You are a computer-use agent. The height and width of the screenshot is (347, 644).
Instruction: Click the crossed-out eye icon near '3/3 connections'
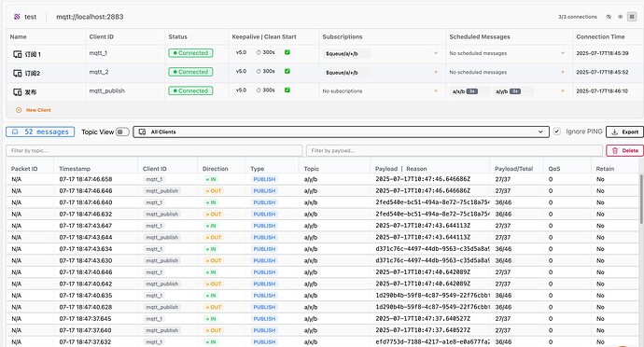pyautogui.click(x=609, y=17)
